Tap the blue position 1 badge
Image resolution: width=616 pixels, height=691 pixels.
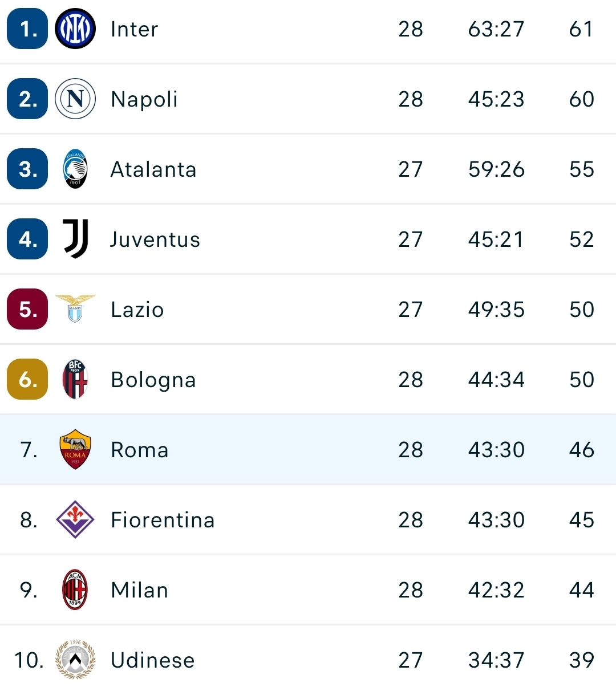pyautogui.click(x=27, y=29)
